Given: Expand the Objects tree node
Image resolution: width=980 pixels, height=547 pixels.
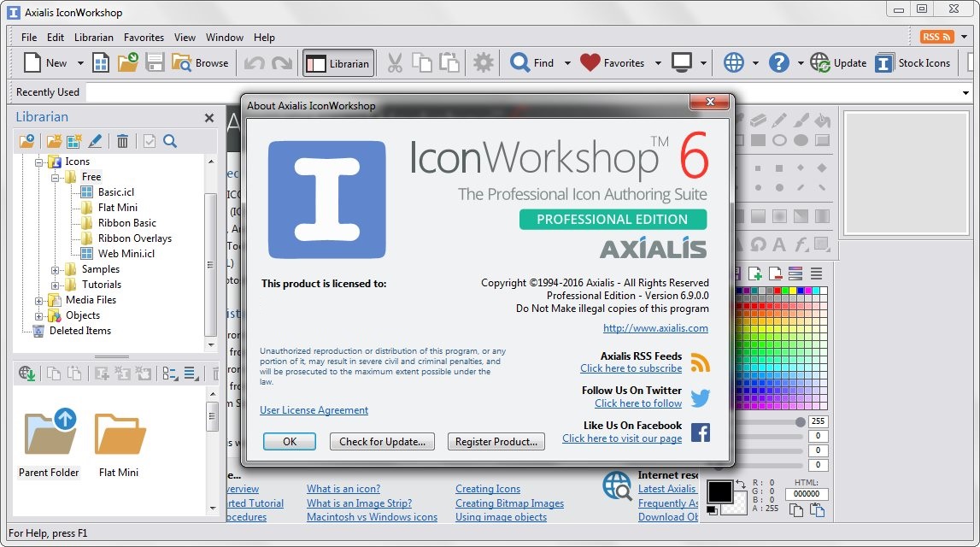Looking at the screenshot, I should [x=38, y=315].
